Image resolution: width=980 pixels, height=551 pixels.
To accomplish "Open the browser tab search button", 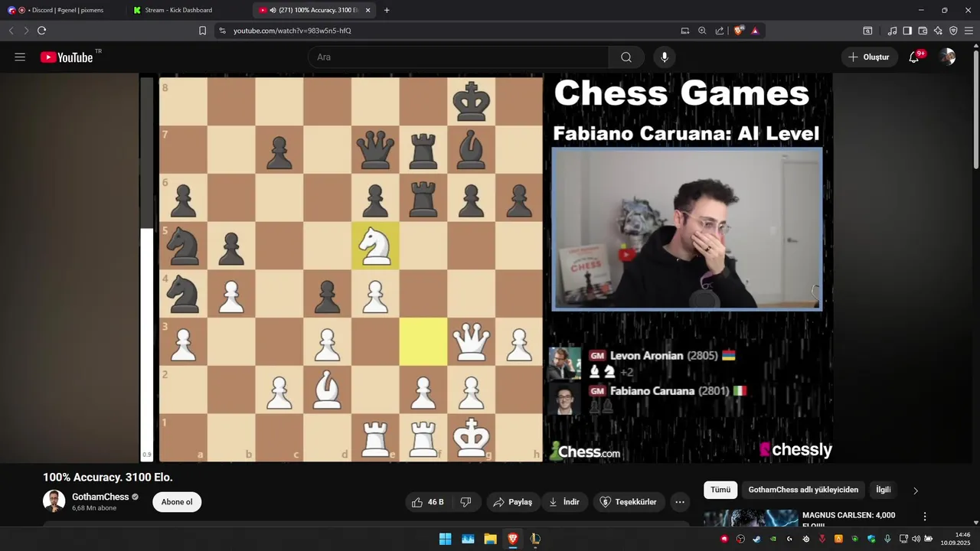I will tap(867, 31).
